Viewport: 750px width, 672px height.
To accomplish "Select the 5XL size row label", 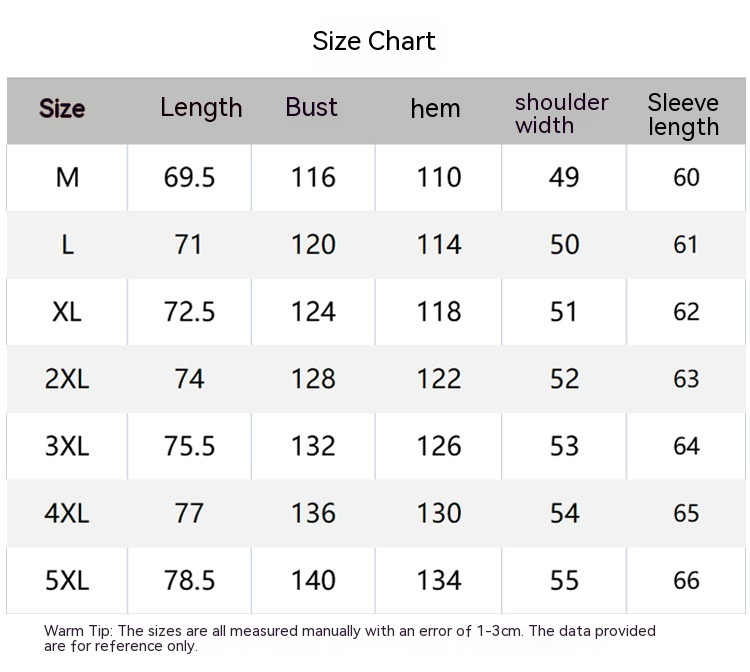I will tap(67, 580).
